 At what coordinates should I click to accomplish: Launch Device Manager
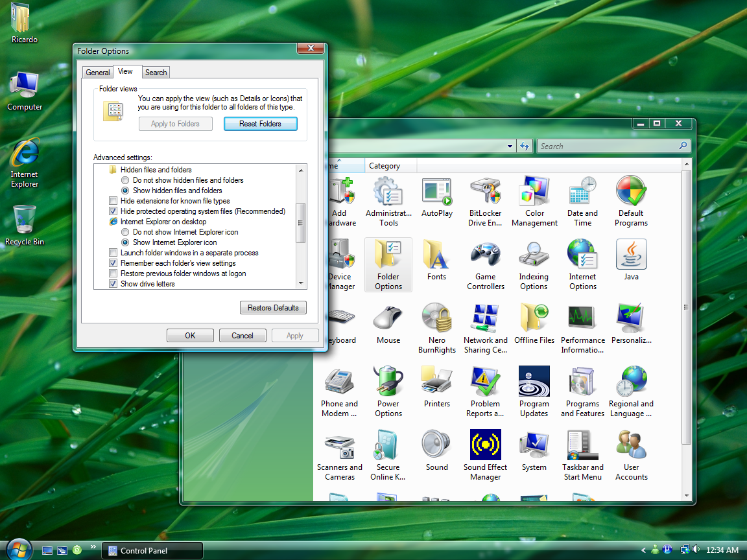[340, 254]
